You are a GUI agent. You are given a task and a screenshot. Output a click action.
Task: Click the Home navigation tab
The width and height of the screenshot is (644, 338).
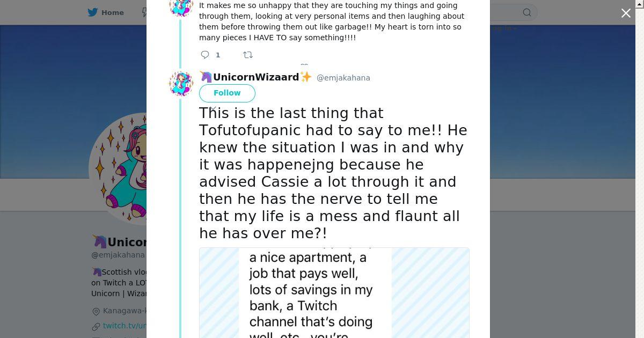coord(112,12)
